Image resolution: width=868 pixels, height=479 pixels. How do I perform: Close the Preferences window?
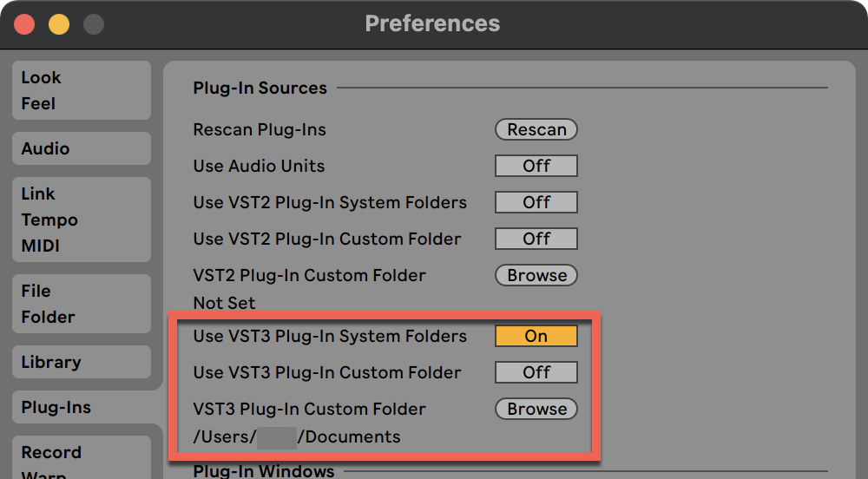pyautogui.click(x=24, y=24)
